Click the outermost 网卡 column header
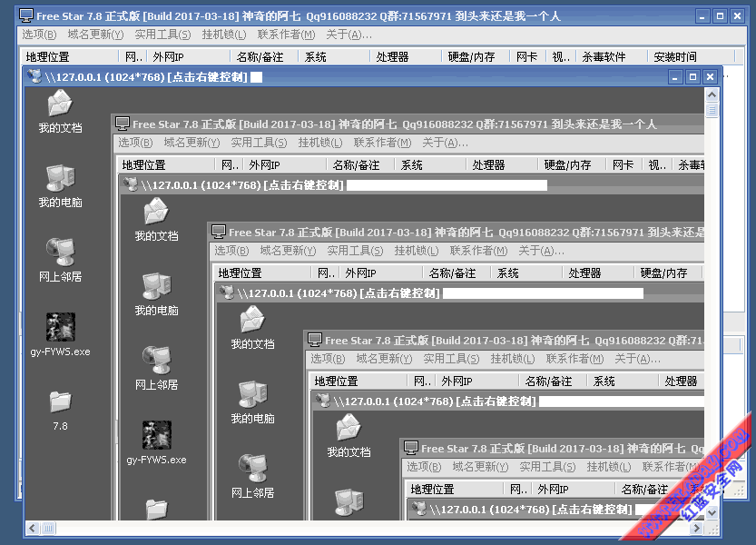 (527, 57)
